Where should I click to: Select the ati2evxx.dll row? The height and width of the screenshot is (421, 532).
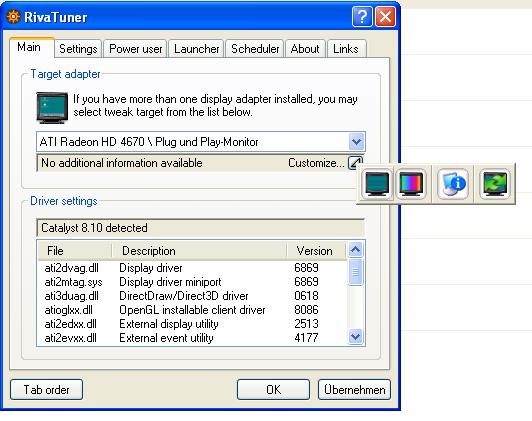click(x=192, y=338)
